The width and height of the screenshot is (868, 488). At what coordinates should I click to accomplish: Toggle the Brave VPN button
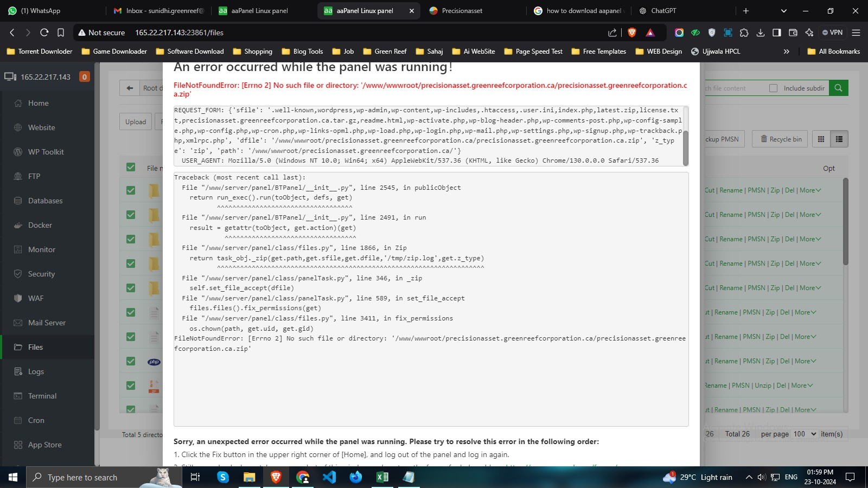click(833, 33)
